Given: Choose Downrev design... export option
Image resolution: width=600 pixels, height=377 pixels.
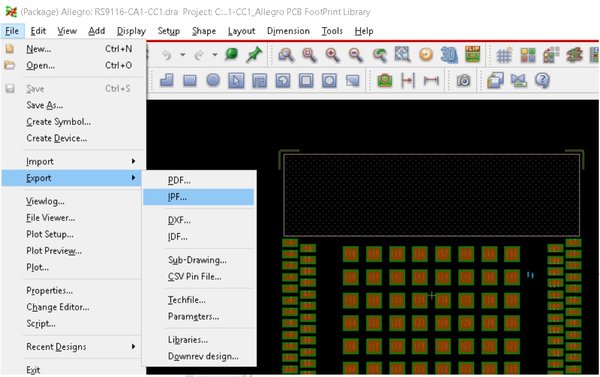Looking at the screenshot, I should click(x=198, y=356).
